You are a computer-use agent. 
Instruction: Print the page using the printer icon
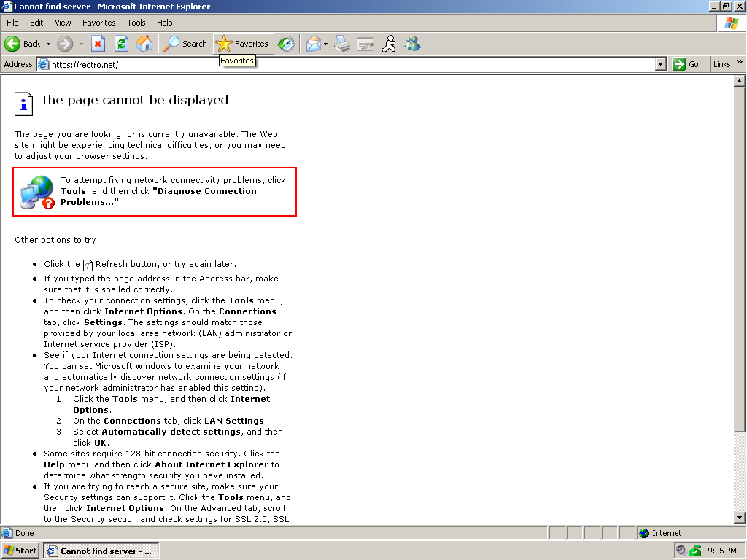(x=342, y=44)
